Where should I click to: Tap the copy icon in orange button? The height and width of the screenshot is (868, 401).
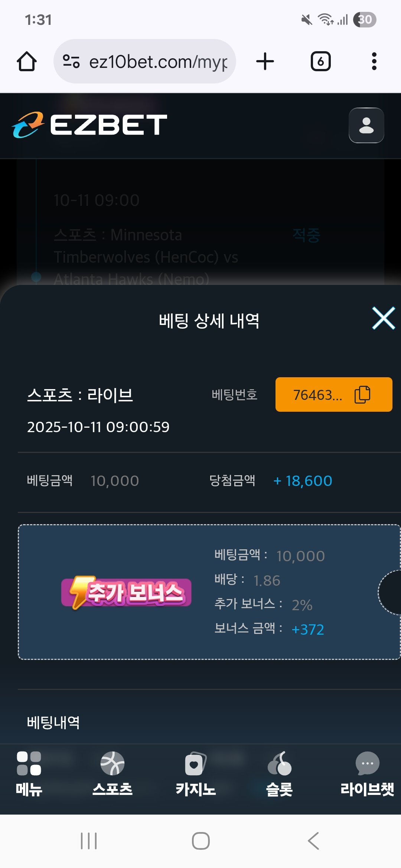(x=362, y=395)
